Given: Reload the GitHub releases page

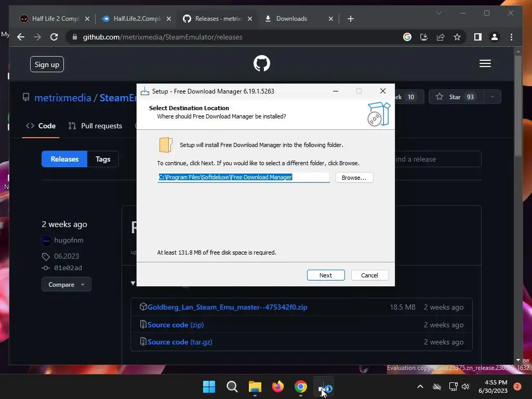Looking at the screenshot, I should click(54, 37).
